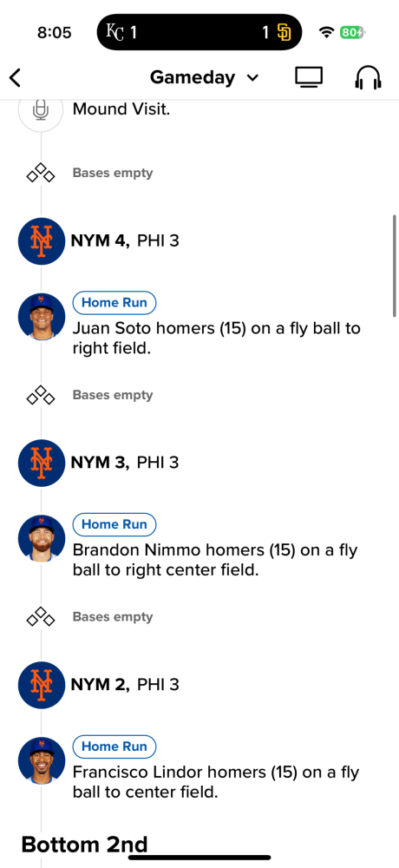Select the Bottom 2nd inning header
The height and width of the screenshot is (868, 399).
pyautogui.click(x=85, y=845)
